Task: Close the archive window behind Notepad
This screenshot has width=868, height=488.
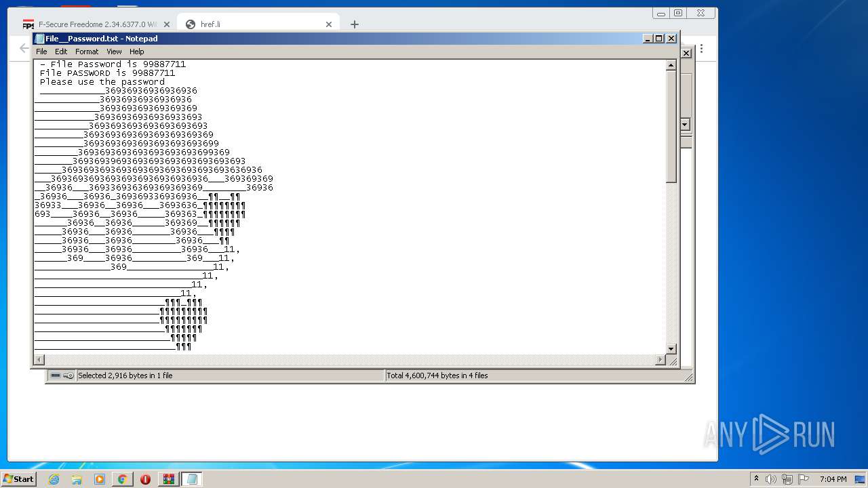Action: pyautogui.click(x=686, y=53)
